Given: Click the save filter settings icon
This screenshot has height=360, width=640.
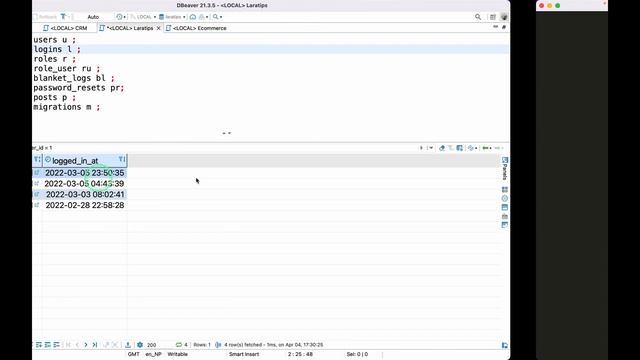Looking at the screenshot, I should pyautogui.click(x=460, y=148).
